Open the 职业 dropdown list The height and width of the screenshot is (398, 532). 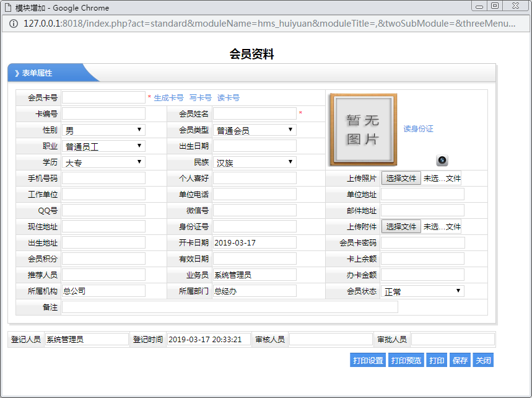(103, 146)
